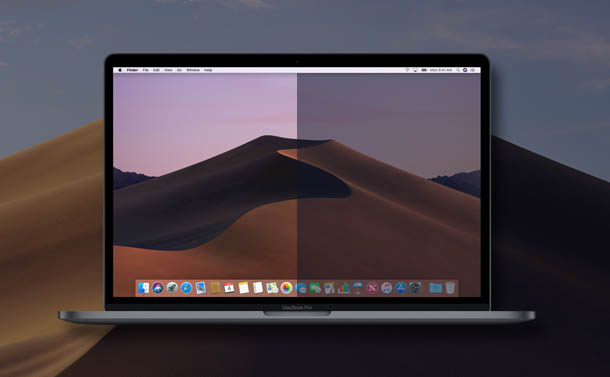Open System Preferences gear in dock
Screen dimensions: 610x377
(x=415, y=288)
